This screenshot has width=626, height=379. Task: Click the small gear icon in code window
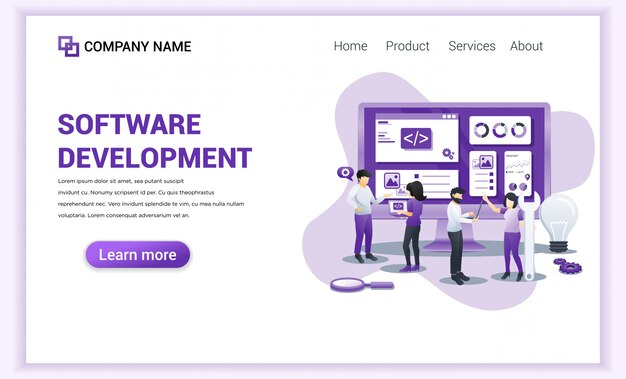(x=448, y=154)
